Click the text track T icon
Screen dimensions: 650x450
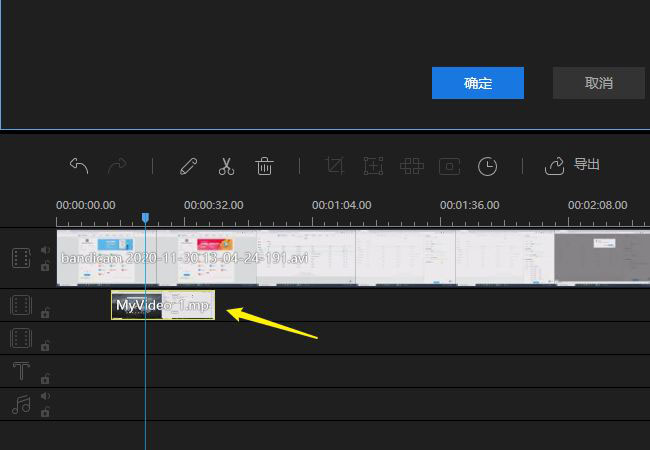click(21, 371)
